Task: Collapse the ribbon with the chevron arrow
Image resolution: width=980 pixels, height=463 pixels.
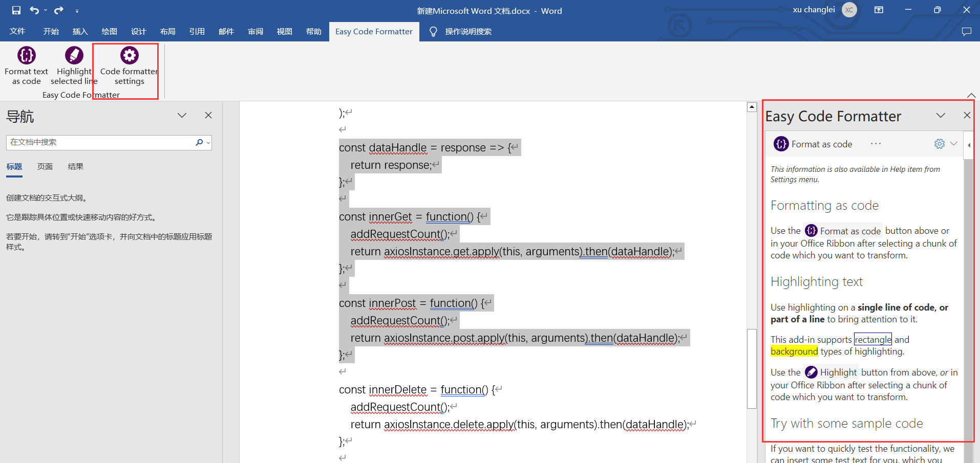Action: [x=971, y=96]
